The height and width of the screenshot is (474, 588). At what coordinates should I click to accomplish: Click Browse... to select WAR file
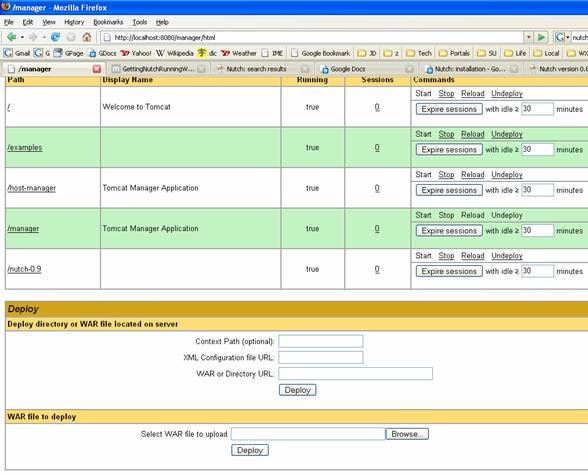tap(407, 434)
